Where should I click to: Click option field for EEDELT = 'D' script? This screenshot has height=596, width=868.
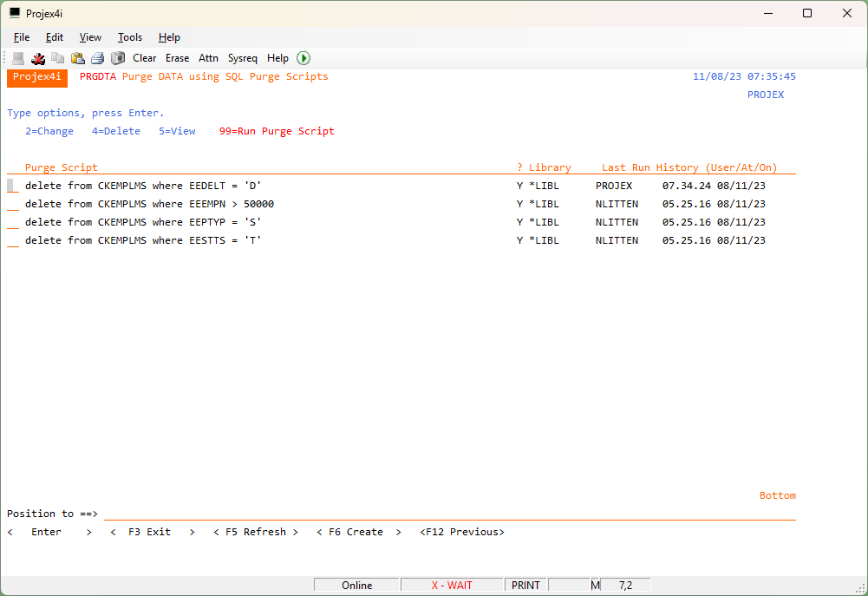click(13, 186)
